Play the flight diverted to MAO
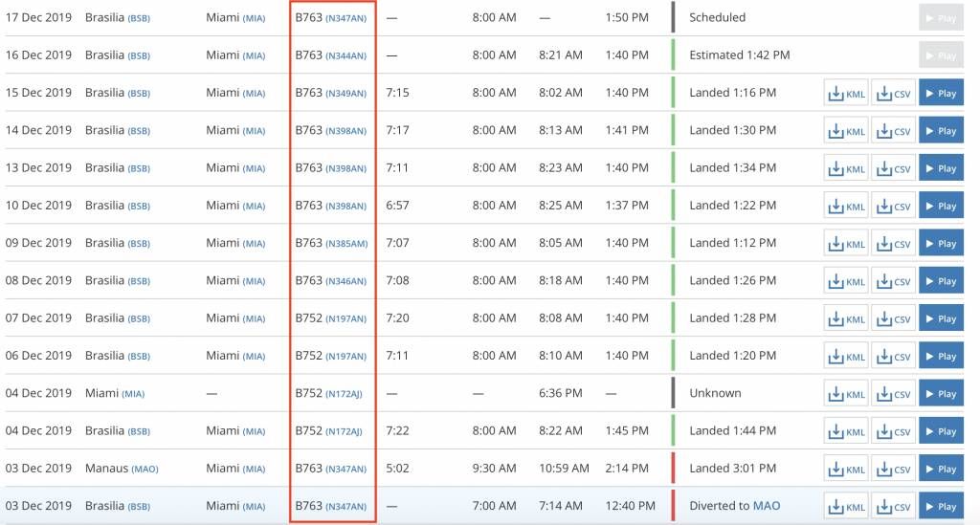This screenshot has height=525, width=980. point(942,506)
